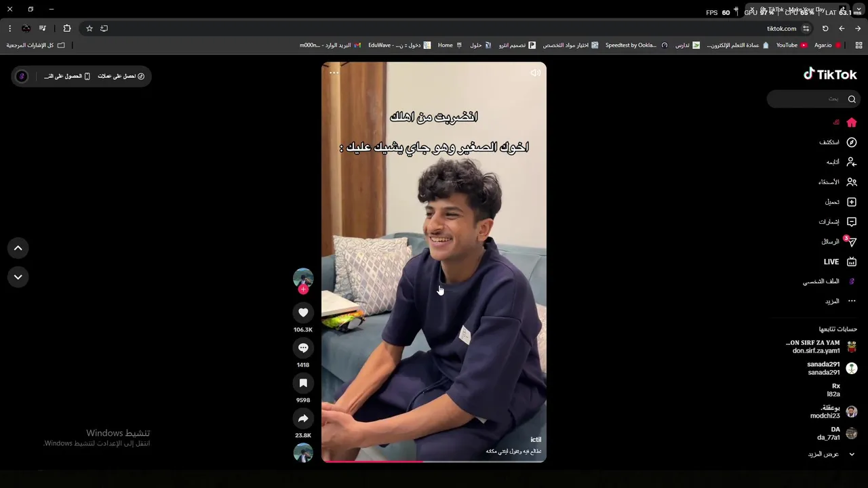Share the video with arrow icon
The image size is (868, 488).
[303, 418]
